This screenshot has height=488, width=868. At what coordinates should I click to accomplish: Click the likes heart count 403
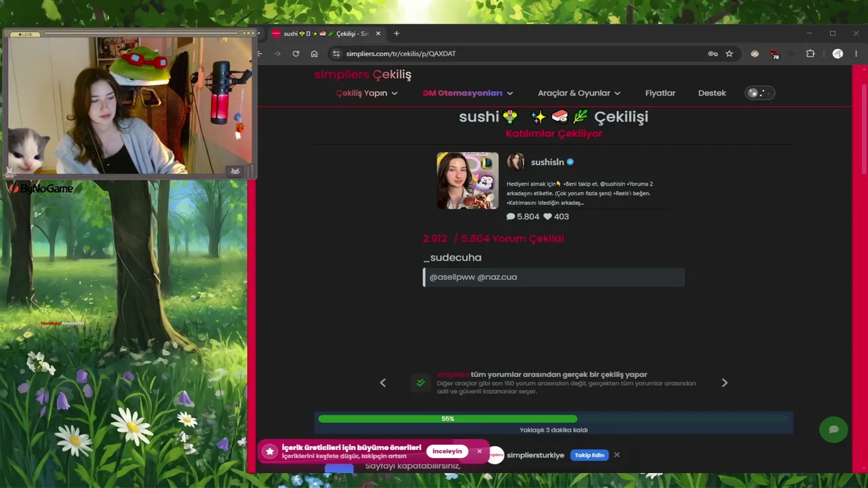(x=556, y=216)
